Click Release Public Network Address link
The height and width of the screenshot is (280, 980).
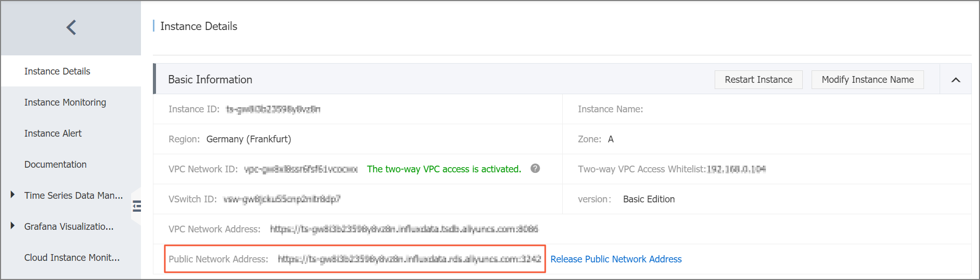[x=616, y=259]
